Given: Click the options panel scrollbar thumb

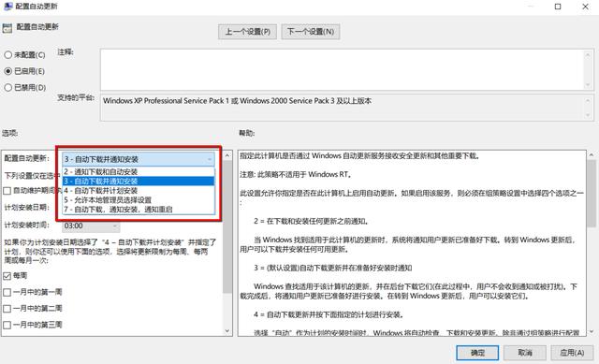Looking at the screenshot, I should pos(227,226).
